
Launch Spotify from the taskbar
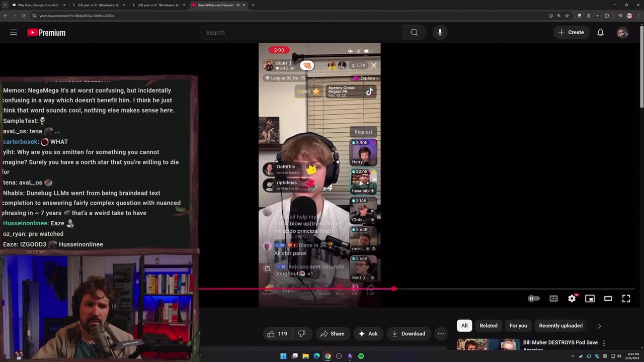coord(361,356)
